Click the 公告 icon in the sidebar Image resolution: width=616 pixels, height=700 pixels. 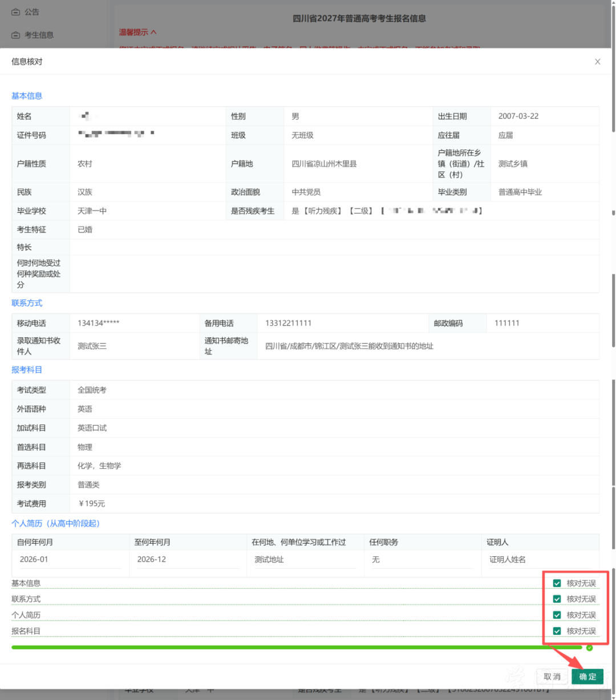tap(16, 12)
